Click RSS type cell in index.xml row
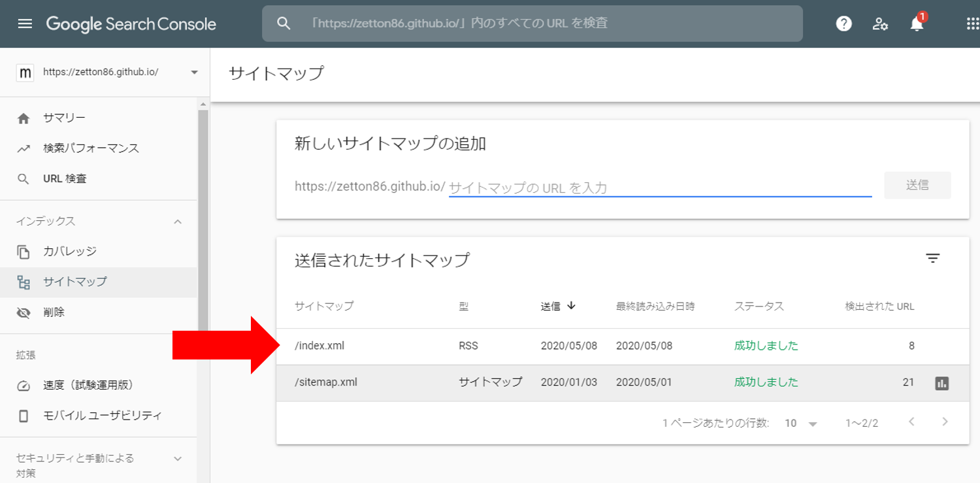The image size is (980, 483). [x=468, y=346]
